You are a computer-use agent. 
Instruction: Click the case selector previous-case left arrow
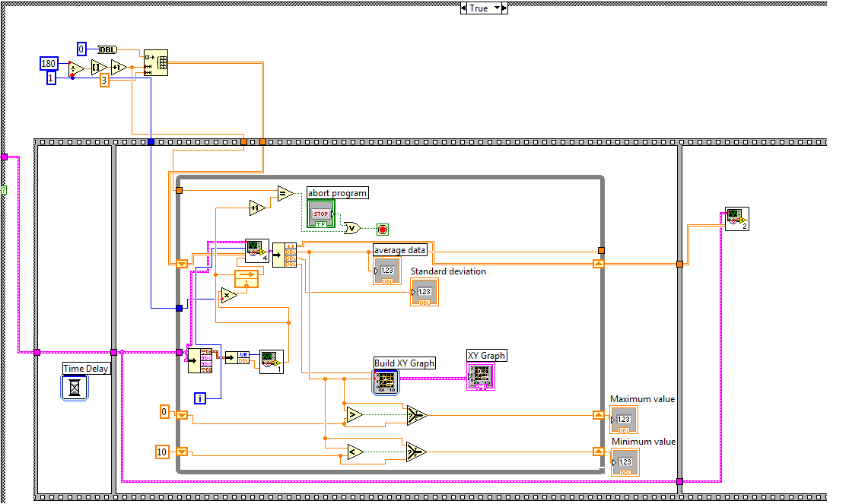click(463, 8)
